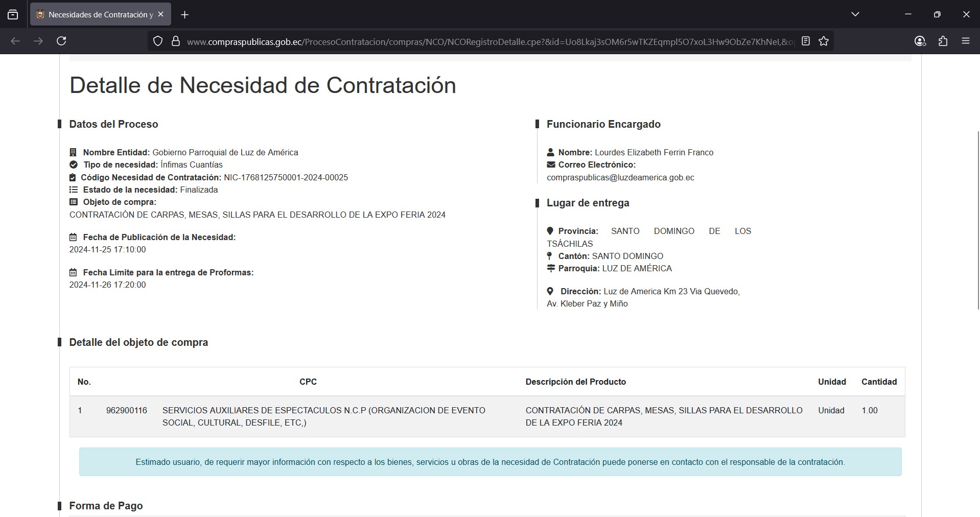Click email compraspublicas@luzdeamerica.gob.ec

(x=620, y=177)
